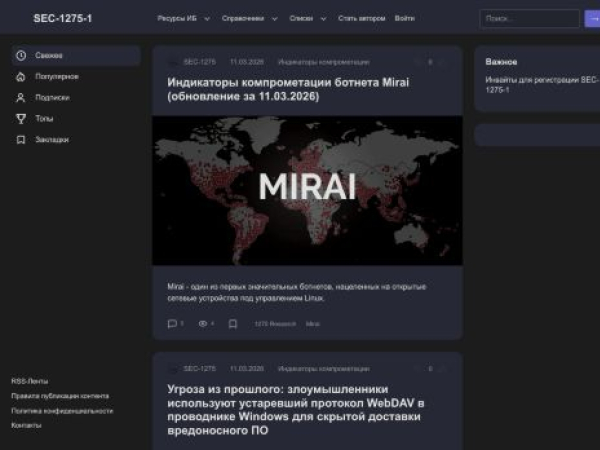Click the comments icon under Mirai article
600x450 pixels.
172,324
